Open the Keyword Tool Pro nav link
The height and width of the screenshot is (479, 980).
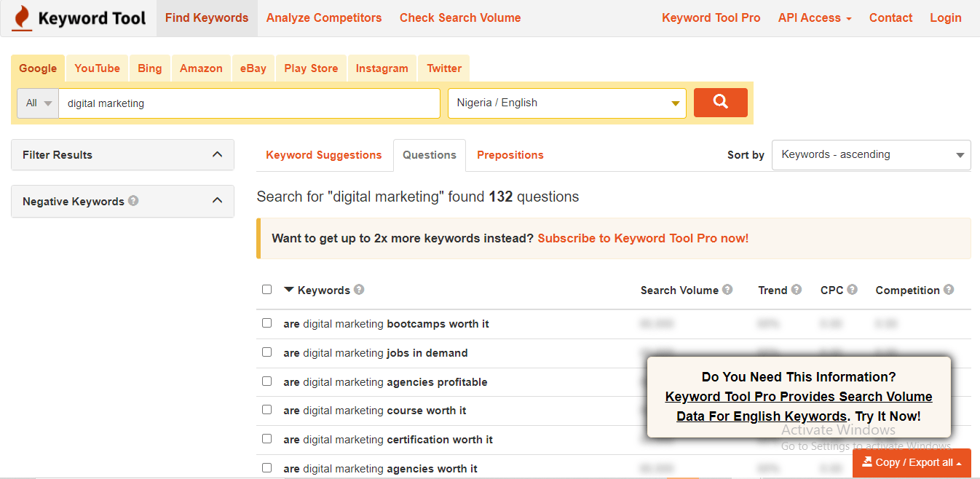[711, 18]
